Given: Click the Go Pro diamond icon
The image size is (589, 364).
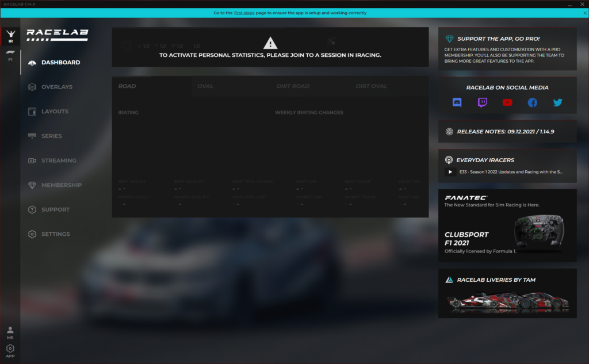Looking at the screenshot, I should click(449, 39).
